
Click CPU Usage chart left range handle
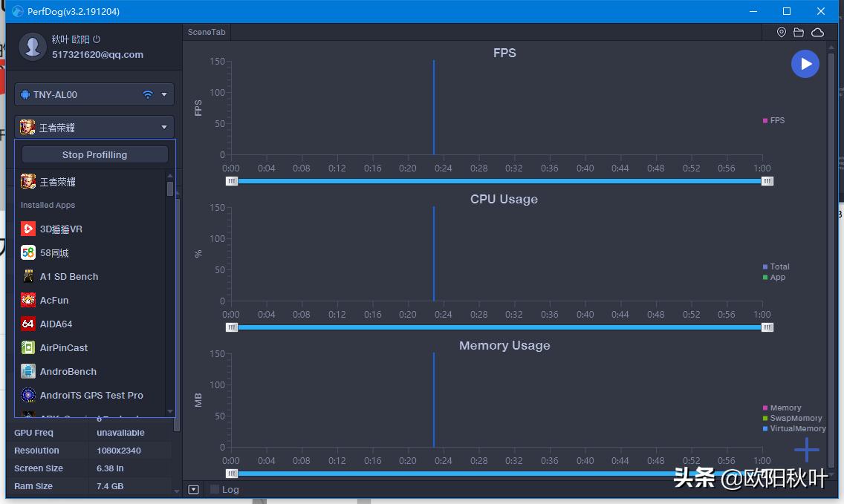[232, 327]
